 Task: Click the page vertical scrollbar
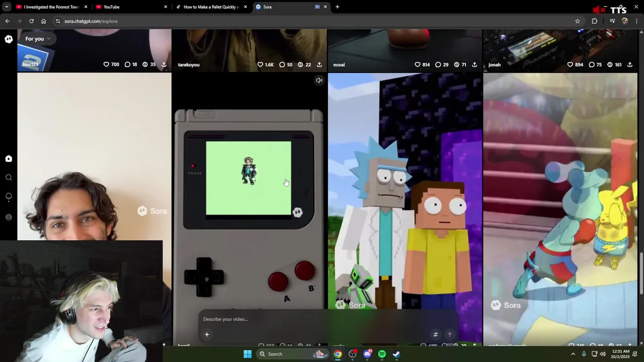click(641, 274)
